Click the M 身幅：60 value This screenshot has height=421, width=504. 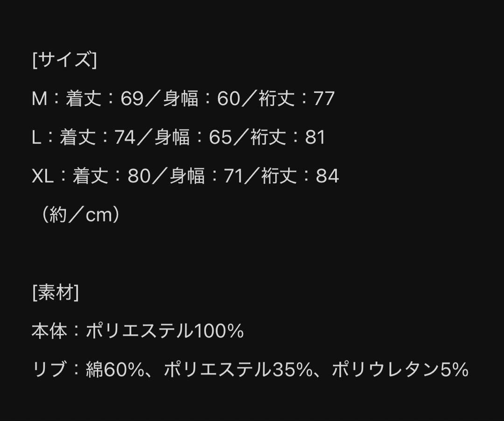pos(202,98)
